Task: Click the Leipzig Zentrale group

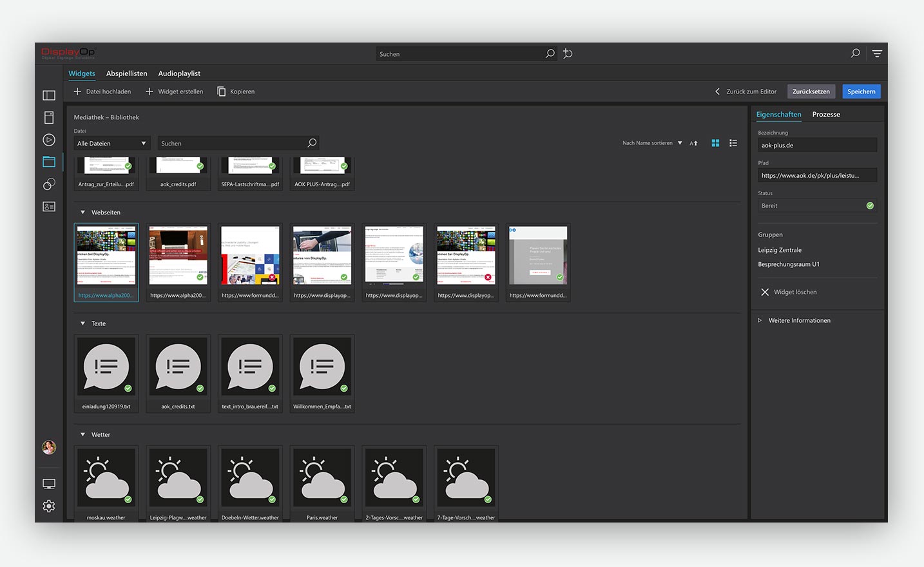Action: (780, 250)
